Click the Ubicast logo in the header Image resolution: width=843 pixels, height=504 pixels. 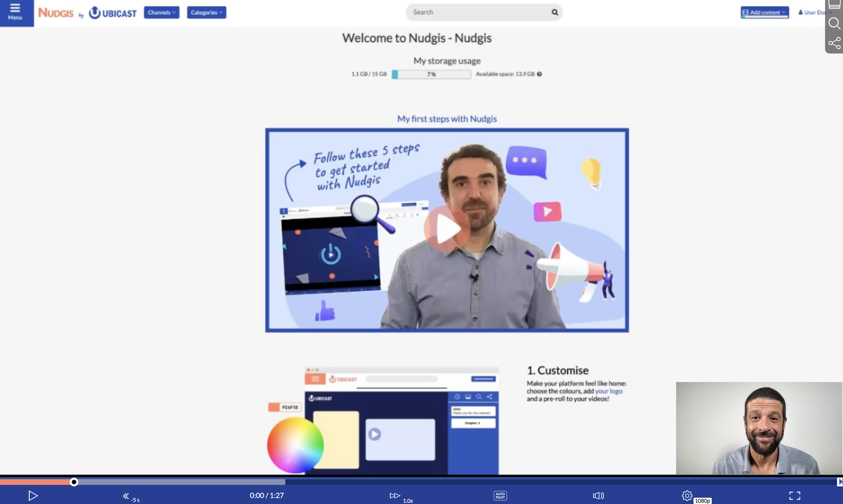point(112,13)
